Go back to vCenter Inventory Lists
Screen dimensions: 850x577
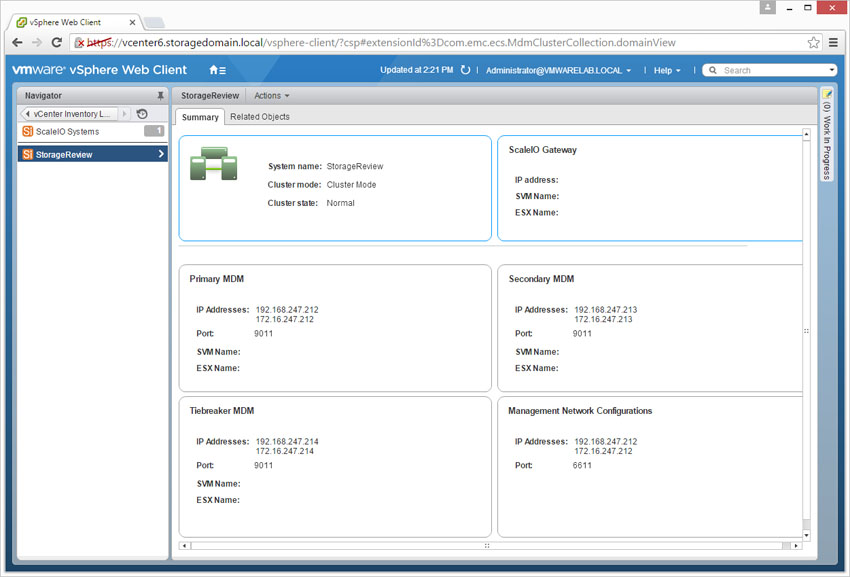pos(69,114)
